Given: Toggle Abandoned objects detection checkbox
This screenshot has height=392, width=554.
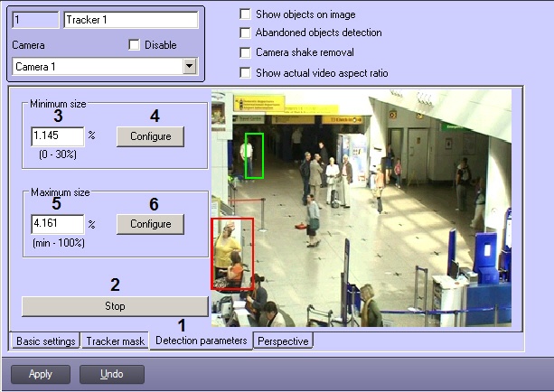Looking at the screenshot, I should (x=245, y=33).
